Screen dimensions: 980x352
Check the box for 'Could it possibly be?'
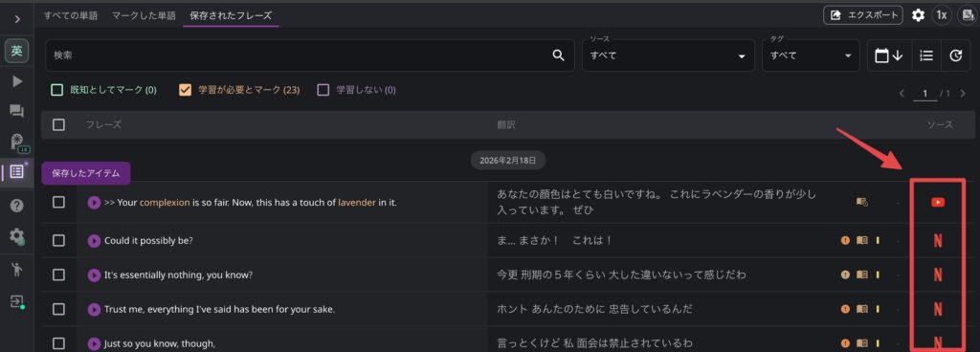click(x=58, y=240)
